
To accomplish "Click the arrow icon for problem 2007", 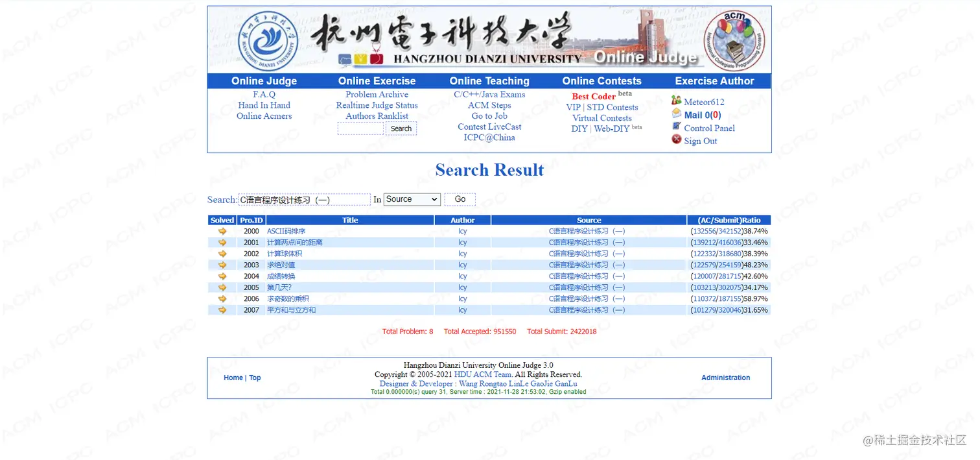I will tap(222, 309).
